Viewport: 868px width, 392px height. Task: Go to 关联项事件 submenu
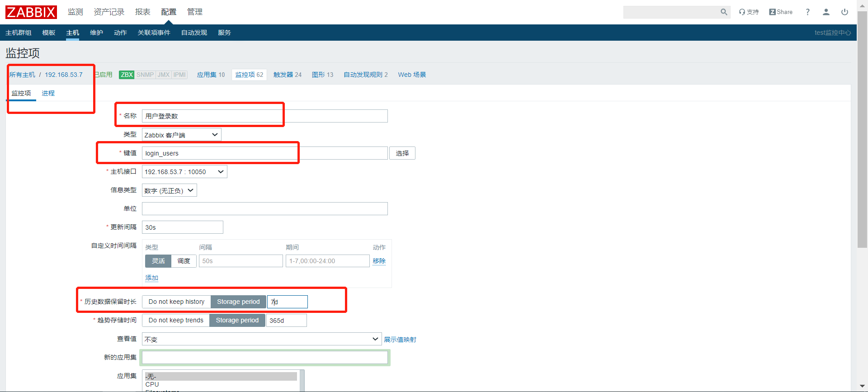pos(154,33)
